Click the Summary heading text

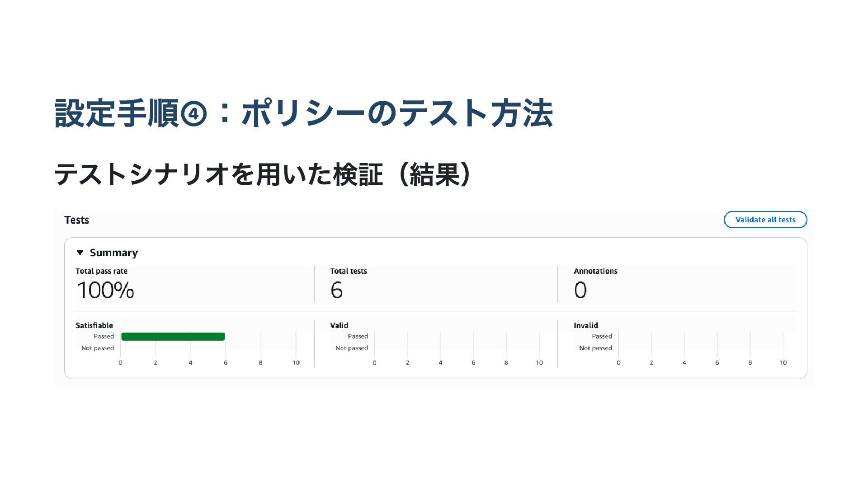tap(113, 253)
